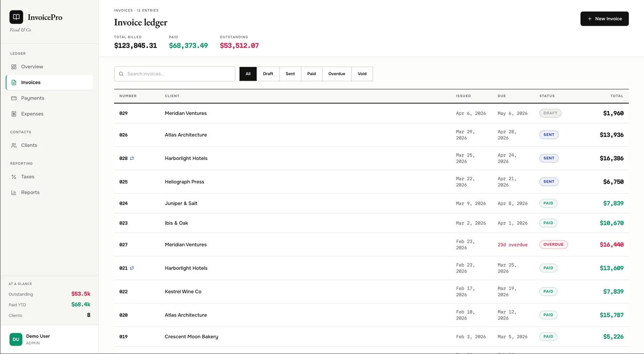Select the Kestrel Wine Co client name
644x354 pixels.
[183, 292]
